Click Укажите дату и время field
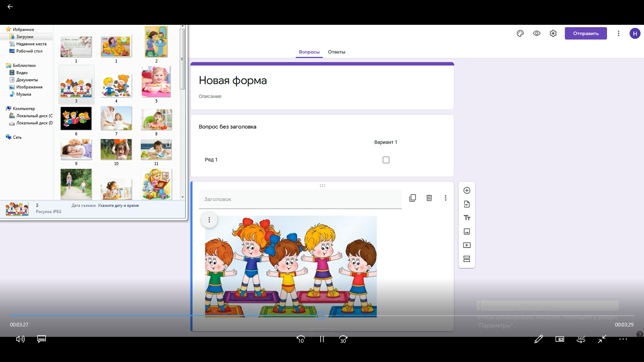The width and height of the screenshot is (644, 362). 118,205
